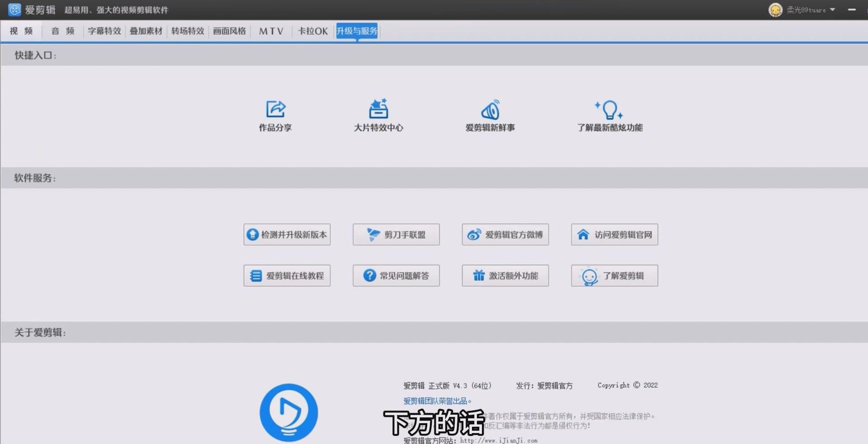Click the user avatar icon
Image resolution: width=868 pixels, height=444 pixels.
[775, 9]
